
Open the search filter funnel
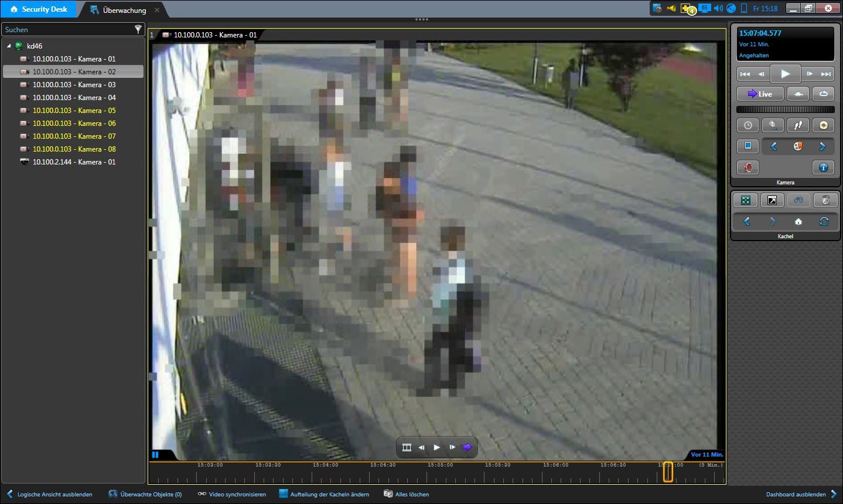coord(138,29)
